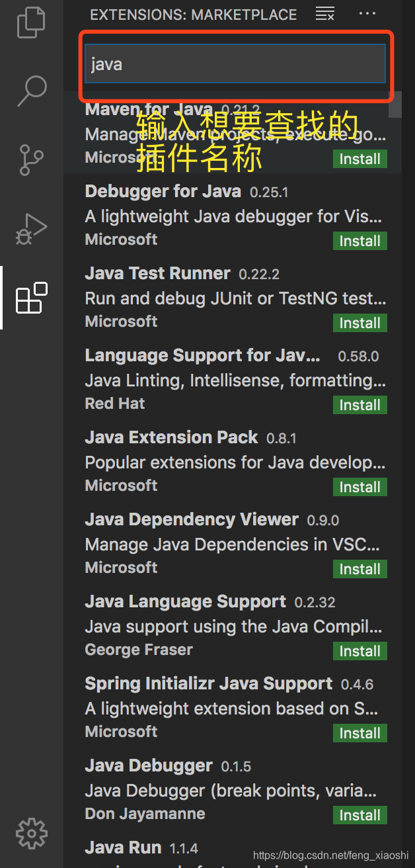Install George Fraser's Java Language Support
The image size is (415, 868).
click(360, 651)
